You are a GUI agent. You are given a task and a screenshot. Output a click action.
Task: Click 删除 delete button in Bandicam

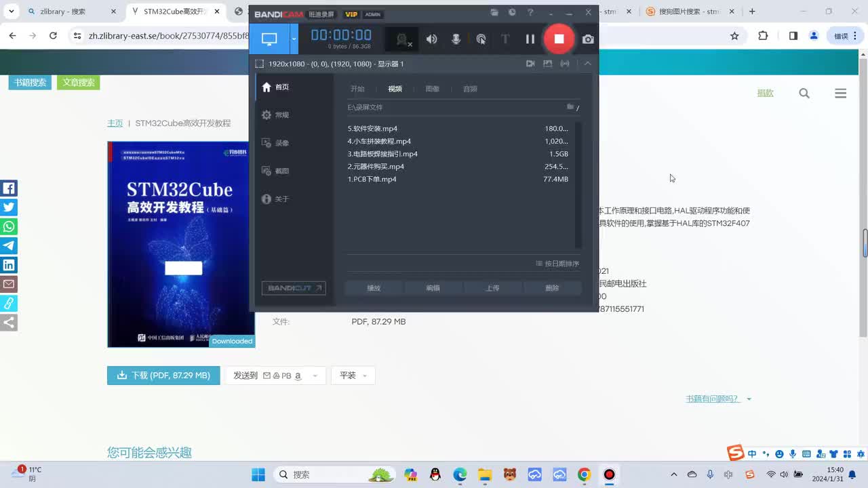[x=552, y=288]
